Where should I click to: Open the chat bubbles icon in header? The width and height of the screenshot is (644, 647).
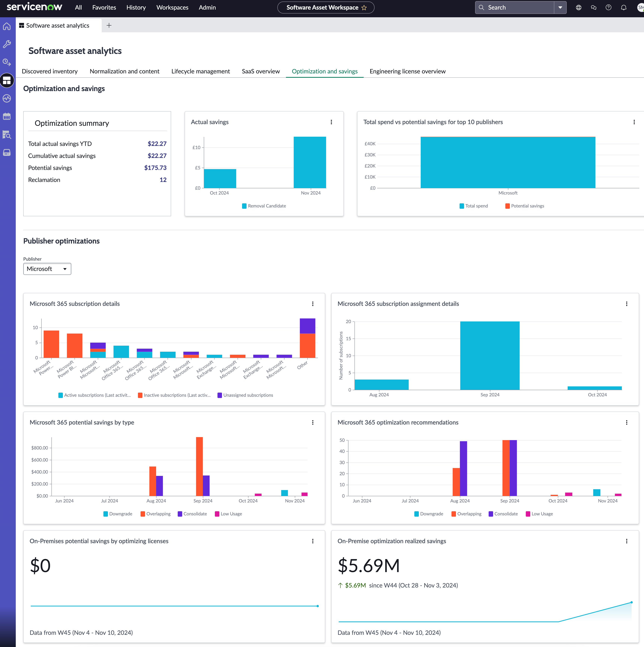(594, 7)
